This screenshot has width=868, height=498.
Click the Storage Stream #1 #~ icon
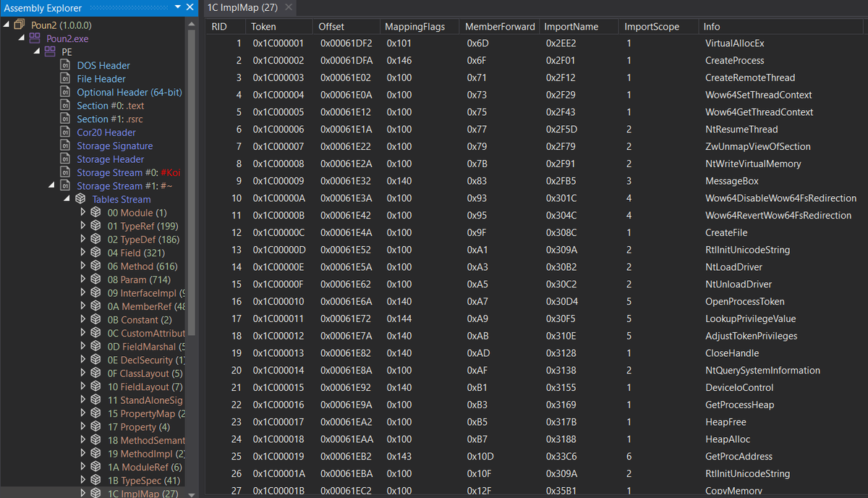pos(65,186)
